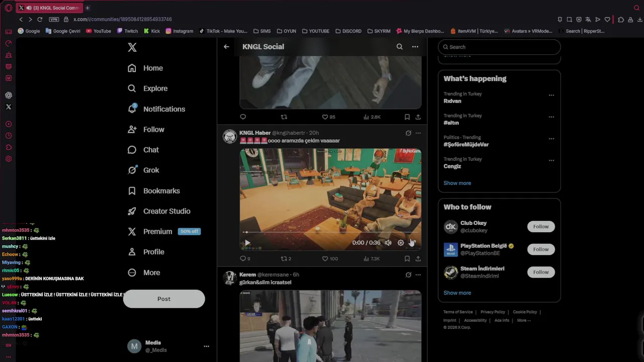Bookmark the KNGL Haber post
Viewport: 644px width, 362px height.
click(x=407, y=258)
